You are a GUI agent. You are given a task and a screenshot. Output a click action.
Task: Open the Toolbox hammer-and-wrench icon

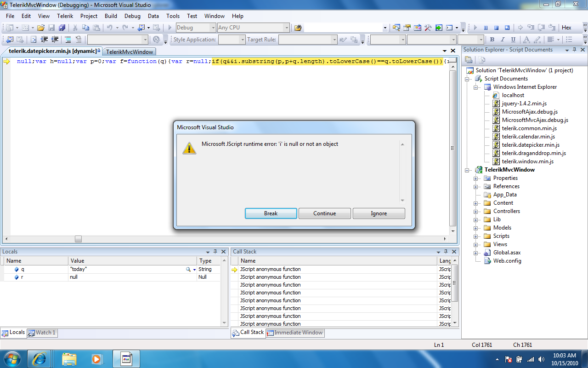click(x=428, y=28)
